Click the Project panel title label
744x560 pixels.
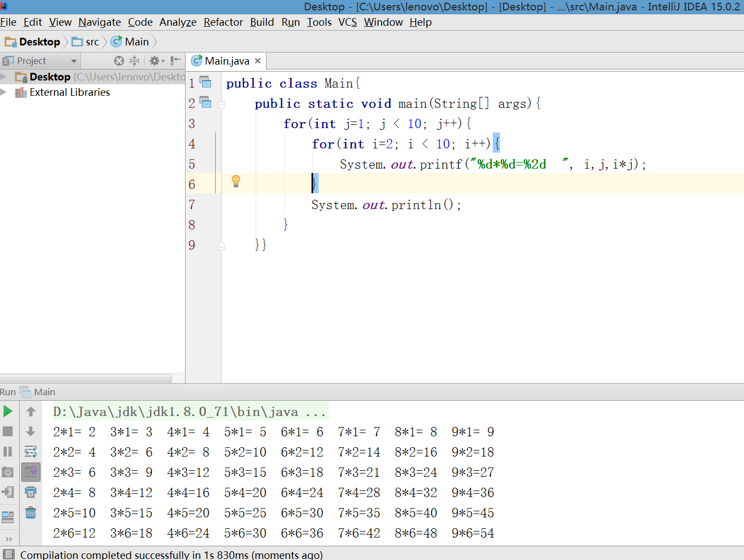tap(31, 61)
